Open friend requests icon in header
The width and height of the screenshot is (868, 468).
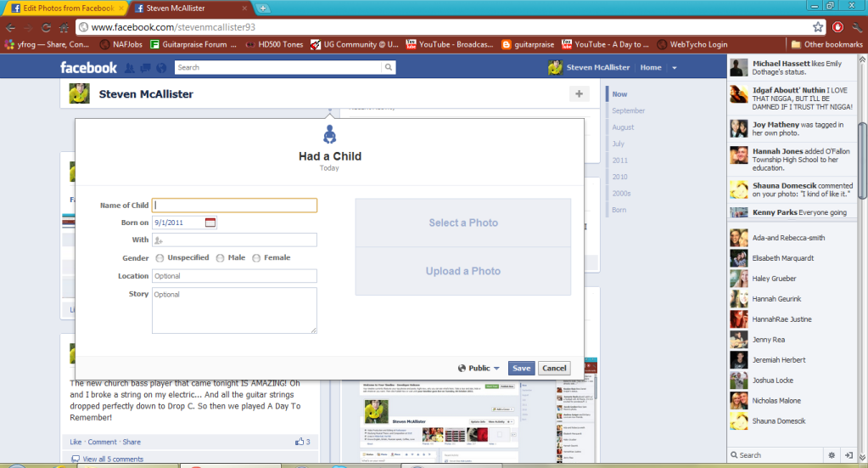click(130, 68)
